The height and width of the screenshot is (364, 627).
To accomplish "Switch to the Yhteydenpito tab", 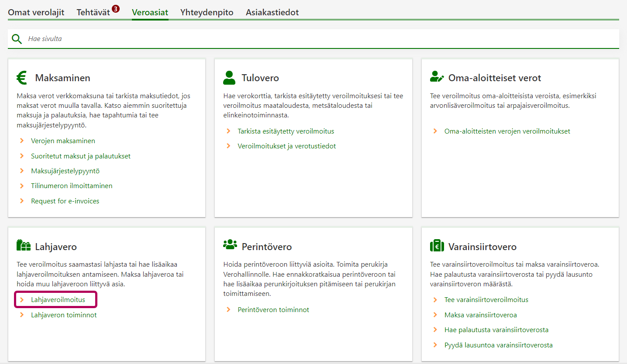I will (207, 12).
